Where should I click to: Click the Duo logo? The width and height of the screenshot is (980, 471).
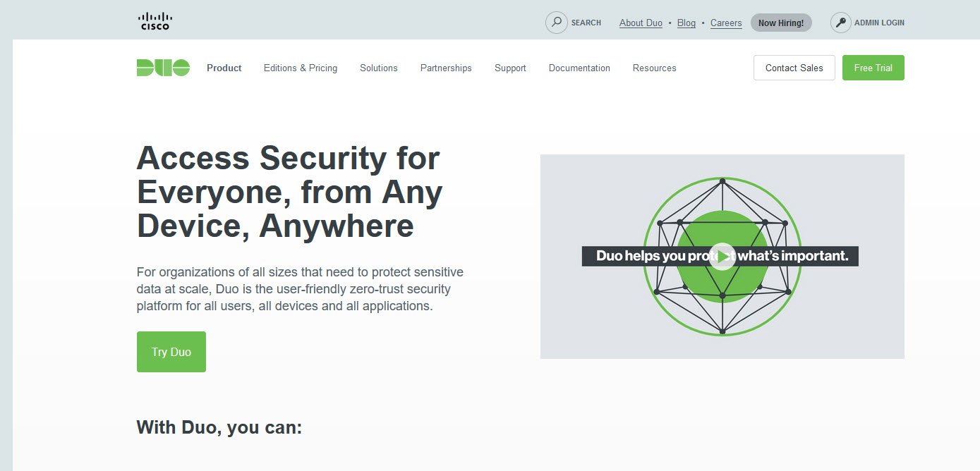163,68
